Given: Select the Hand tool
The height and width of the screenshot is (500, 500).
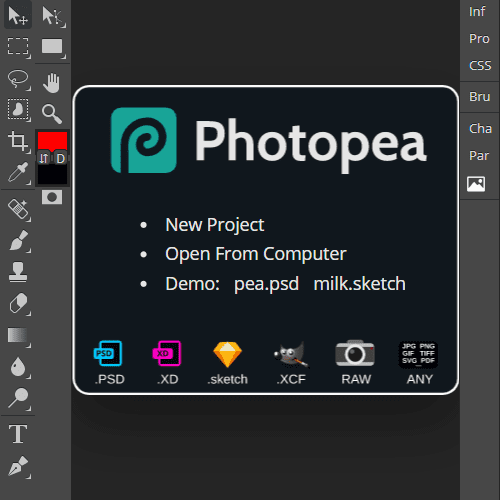Looking at the screenshot, I should coord(52,83).
